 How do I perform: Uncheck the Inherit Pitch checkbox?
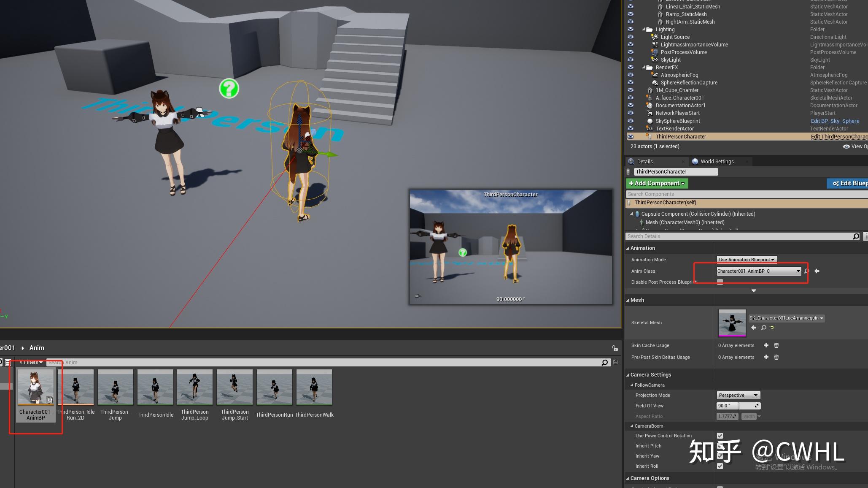point(720,446)
